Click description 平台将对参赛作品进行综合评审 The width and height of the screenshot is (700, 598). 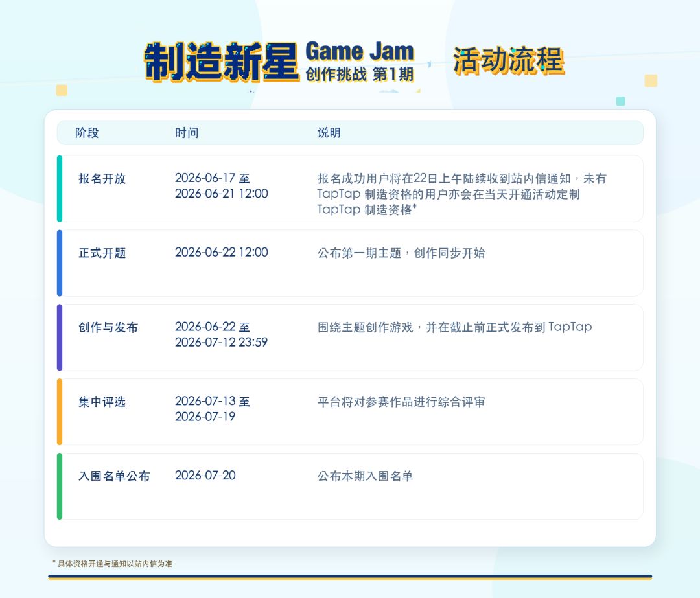click(401, 402)
